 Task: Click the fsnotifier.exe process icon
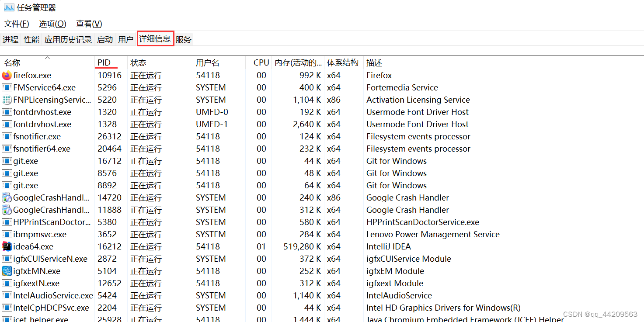click(x=7, y=136)
